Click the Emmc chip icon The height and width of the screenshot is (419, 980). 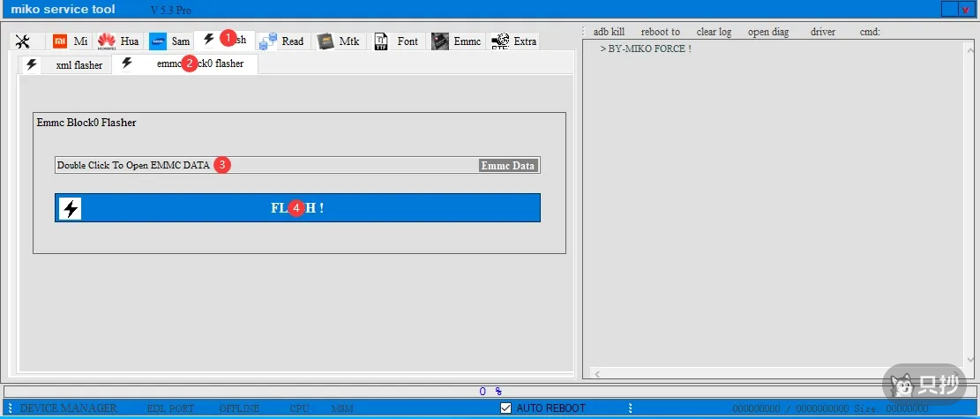pyautogui.click(x=440, y=41)
